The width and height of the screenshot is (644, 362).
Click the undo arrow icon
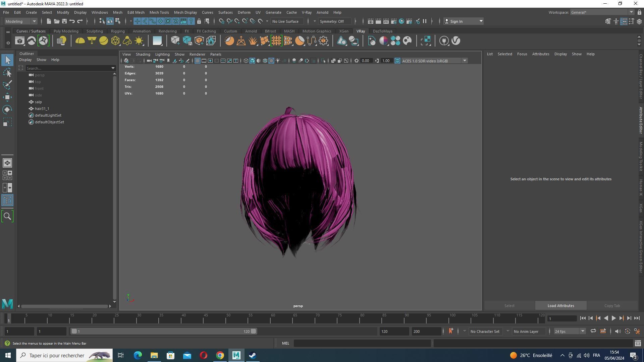(72, 21)
